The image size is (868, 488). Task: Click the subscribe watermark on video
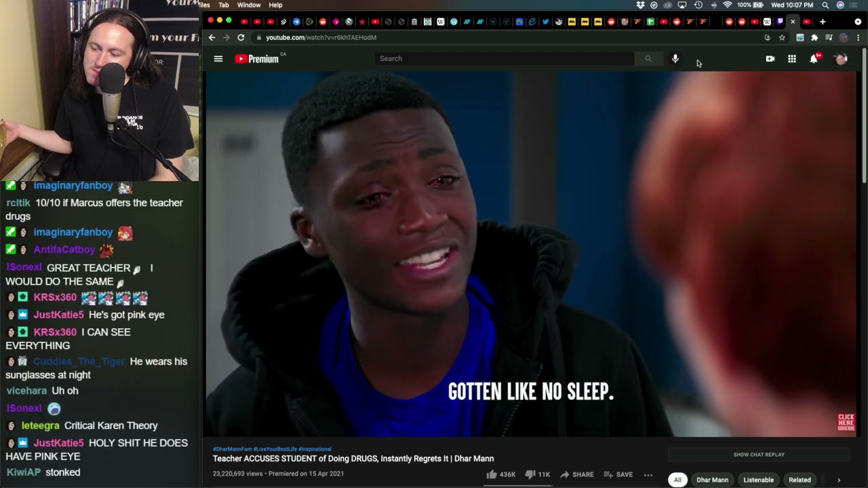click(846, 422)
